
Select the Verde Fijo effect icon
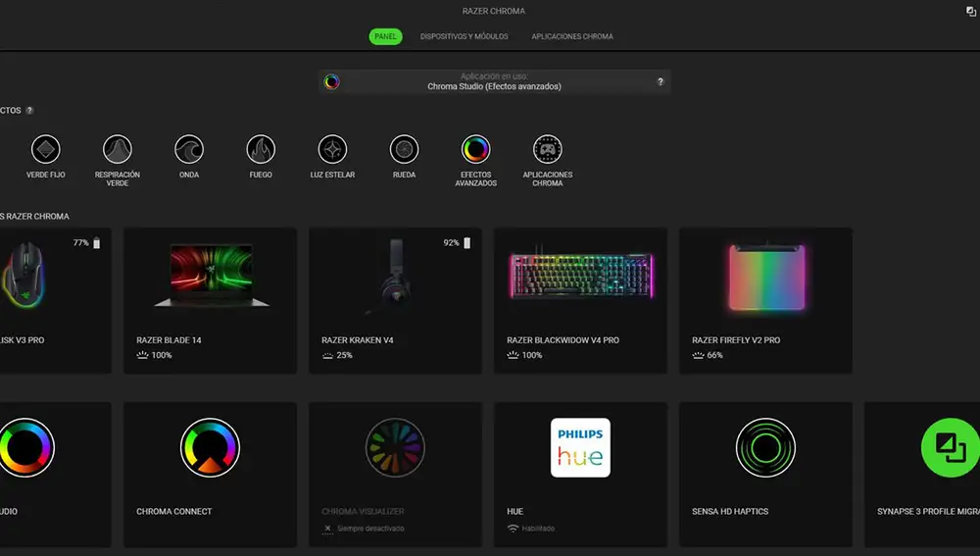[45, 150]
